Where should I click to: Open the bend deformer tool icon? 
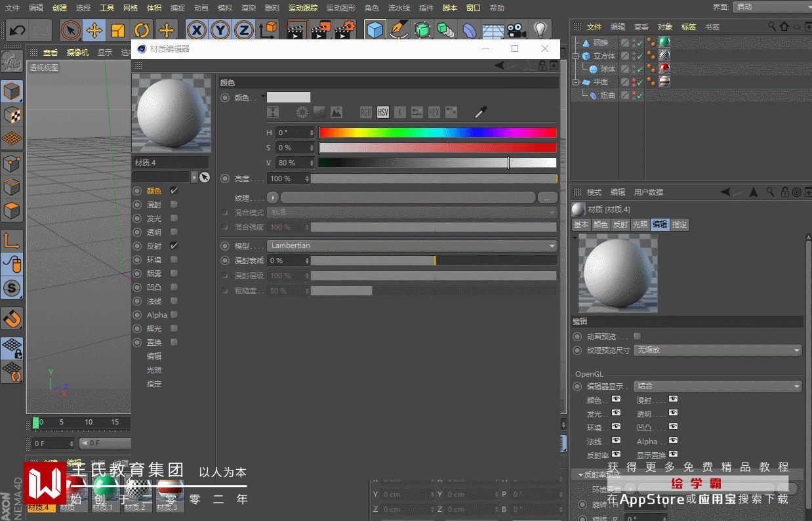click(469, 30)
